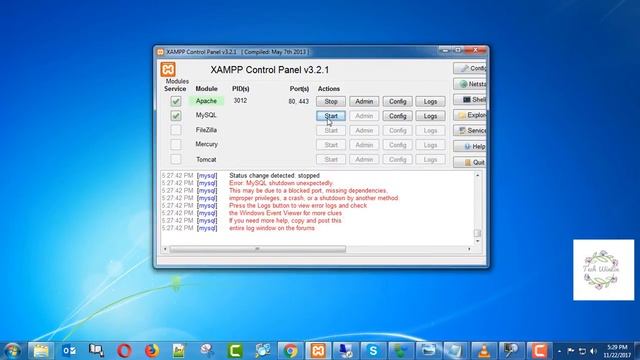Open Windows Explorer from the taskbar
640x360 pixels.
(x=41, y=351)
